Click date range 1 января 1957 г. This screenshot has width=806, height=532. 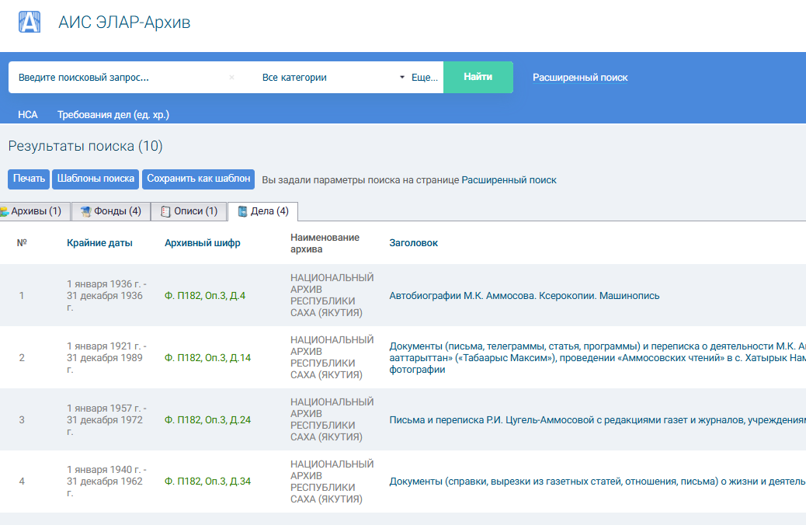[106, 420]
